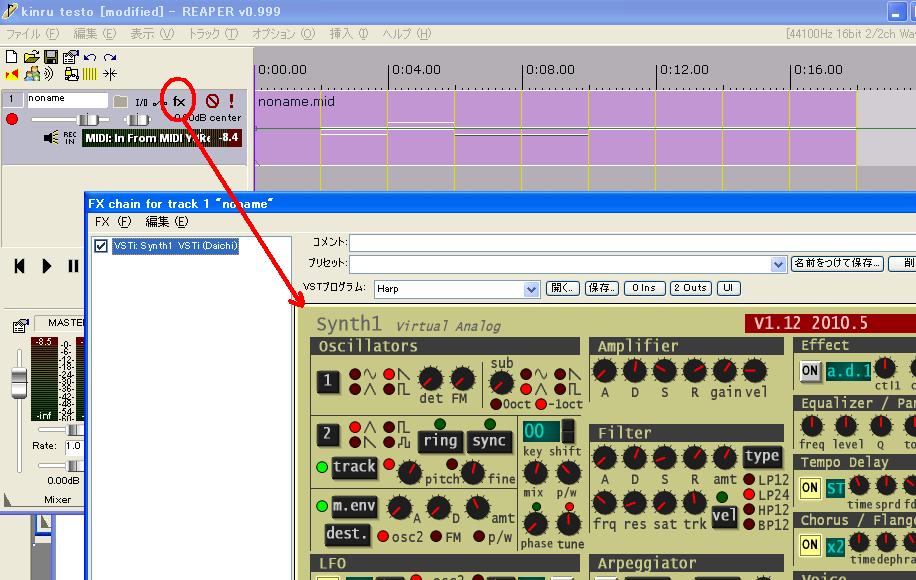Image resolution: width=916 pixels, height=580 pixels.
Task: Click the x2 chorus mode selector
Action: pyautogui.click(x=835, y=547)
